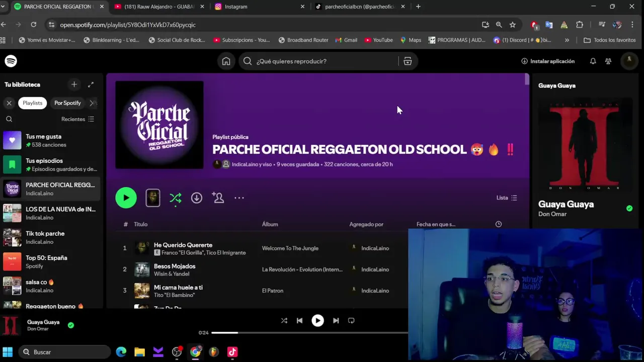Screen dimensions: 644x362
Task: Open playlist more options menu
Action: click(239, 198)
